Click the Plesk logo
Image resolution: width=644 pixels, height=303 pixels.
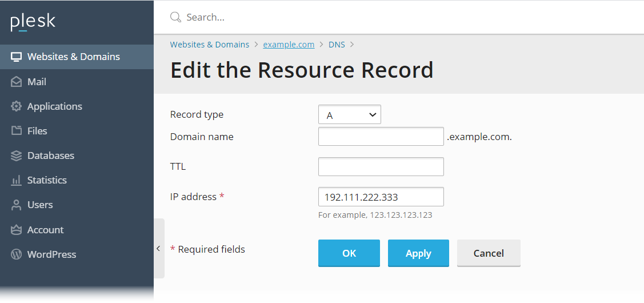pos(33,22)
